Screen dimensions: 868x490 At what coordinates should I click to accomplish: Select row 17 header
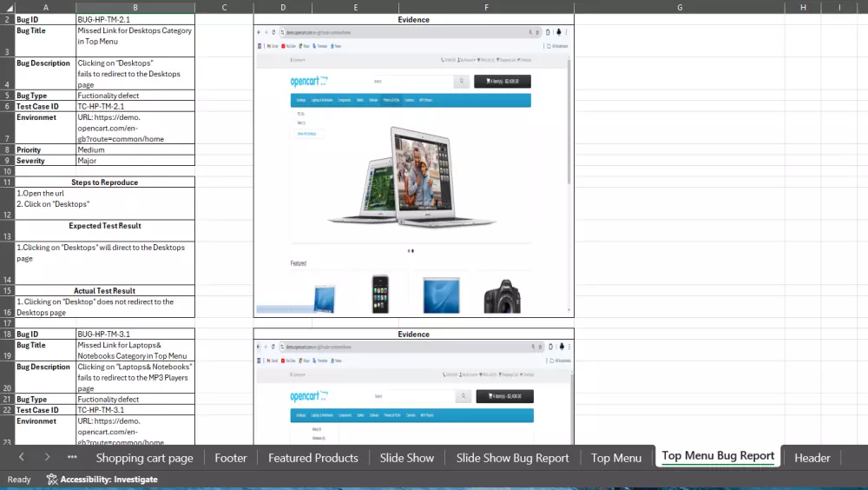7,323
